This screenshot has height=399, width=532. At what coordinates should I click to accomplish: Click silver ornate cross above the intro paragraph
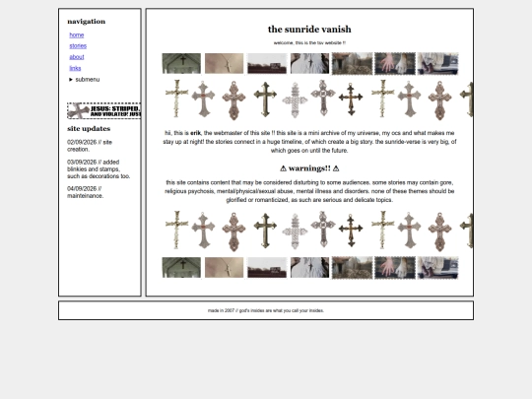pos(323,98)
